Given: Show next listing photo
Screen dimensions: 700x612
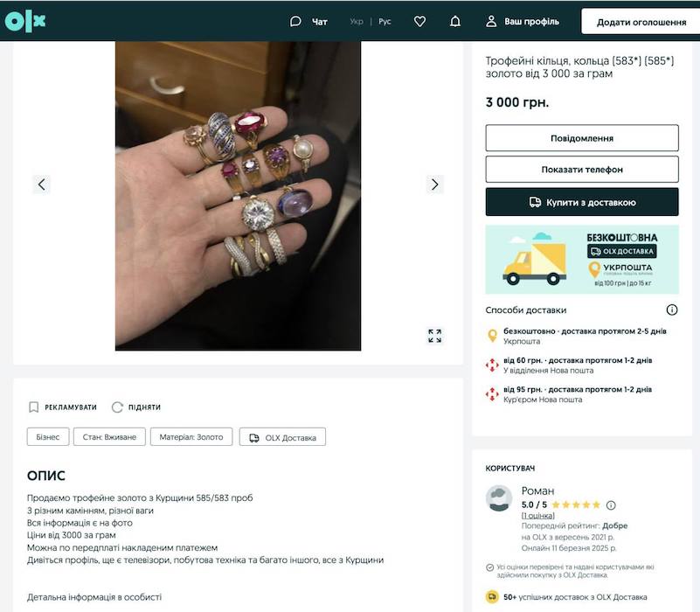Looking at the screenshot, I should (x=434, y=184).
